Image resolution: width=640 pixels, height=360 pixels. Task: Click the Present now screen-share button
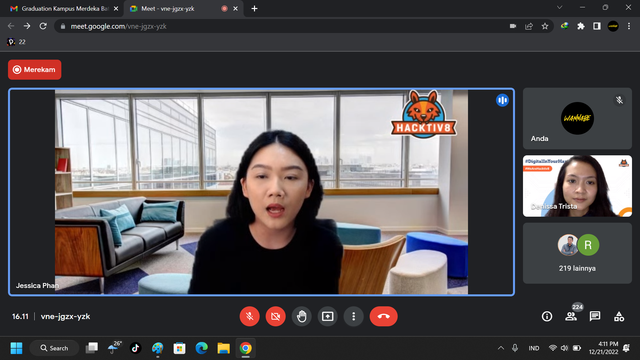[x=327, y=316]
